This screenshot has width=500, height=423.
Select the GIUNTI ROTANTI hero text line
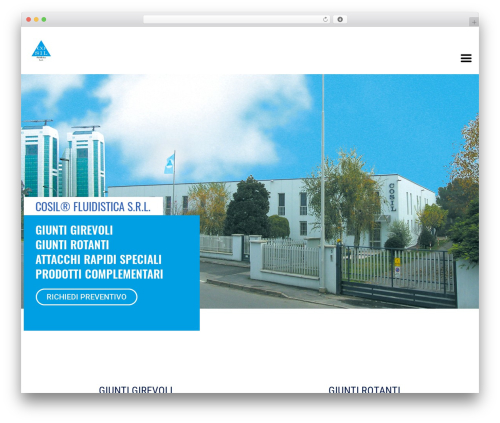pyautogui.click(x=72, y=245)
